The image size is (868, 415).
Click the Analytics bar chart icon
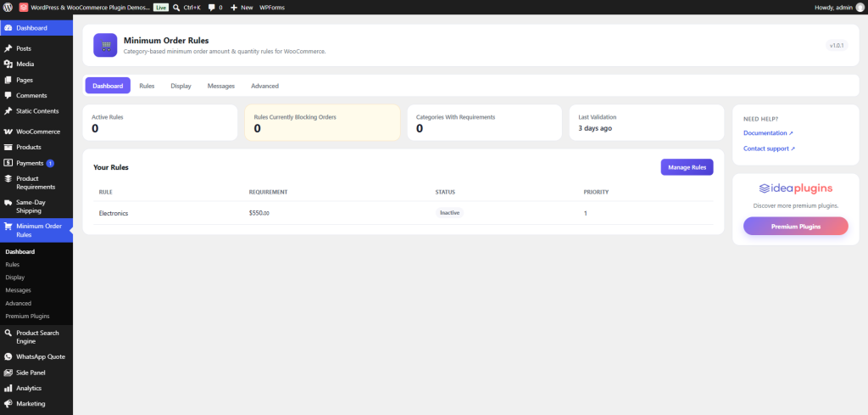8,388
